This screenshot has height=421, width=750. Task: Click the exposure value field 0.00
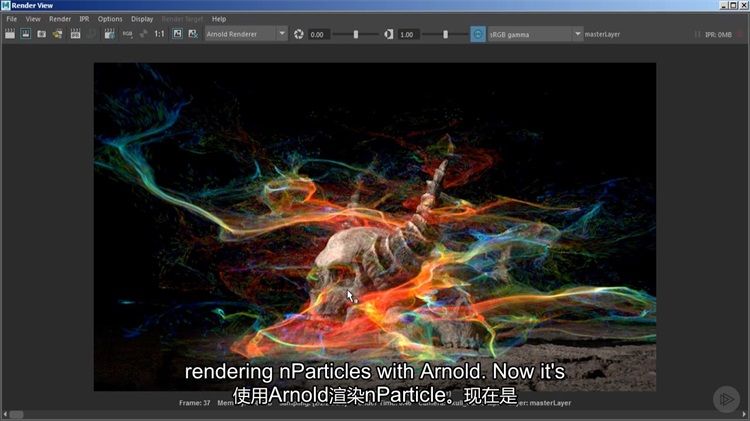coord(318,34)
